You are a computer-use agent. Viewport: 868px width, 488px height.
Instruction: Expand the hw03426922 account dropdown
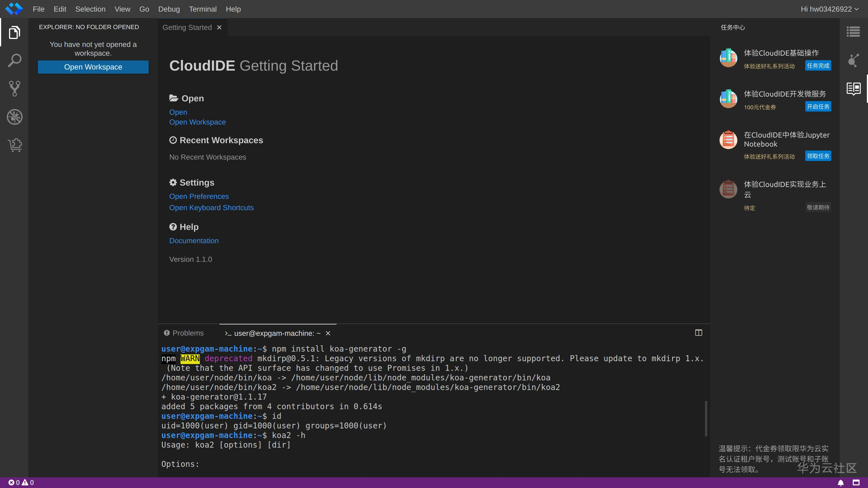click(x=829, y=9)
